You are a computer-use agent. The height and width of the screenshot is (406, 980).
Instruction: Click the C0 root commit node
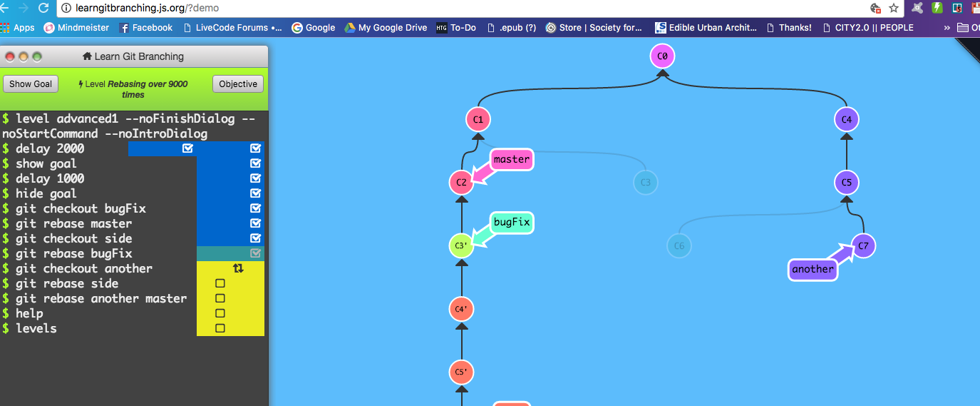tap(662, 56)
